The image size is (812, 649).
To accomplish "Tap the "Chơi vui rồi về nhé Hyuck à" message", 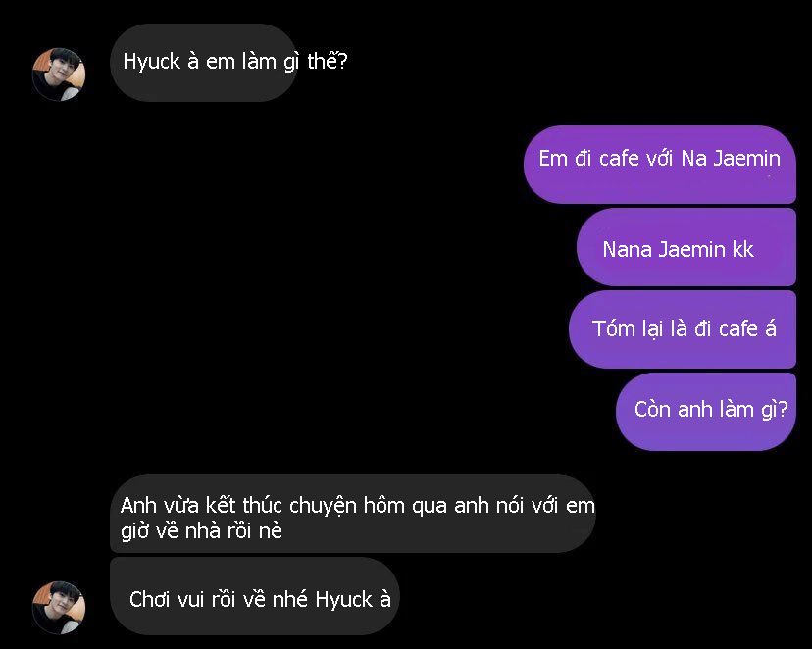I will pyautogui.click(x=255, y=596).
